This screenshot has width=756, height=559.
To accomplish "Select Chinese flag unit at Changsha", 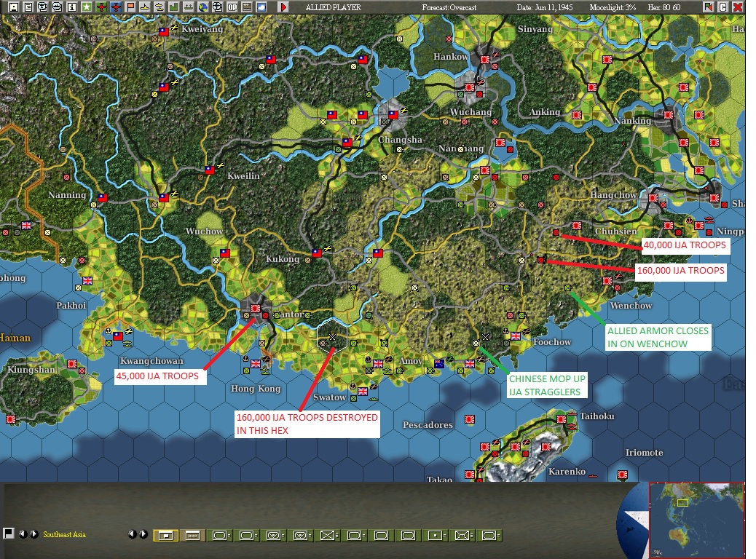I will coord(393,115).
